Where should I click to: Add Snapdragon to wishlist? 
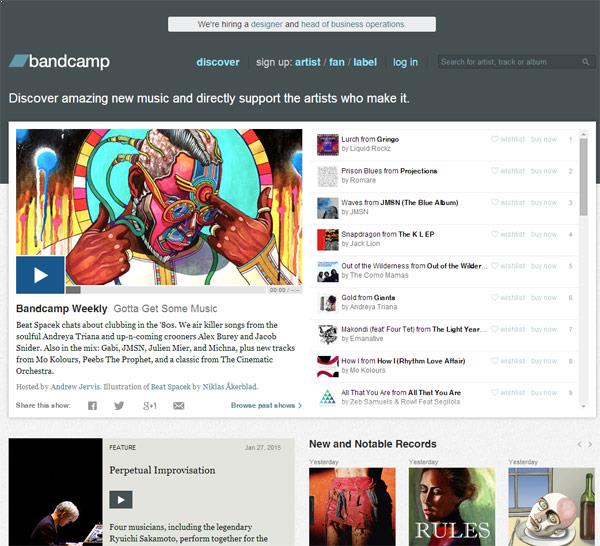click(x=508, y=234)
